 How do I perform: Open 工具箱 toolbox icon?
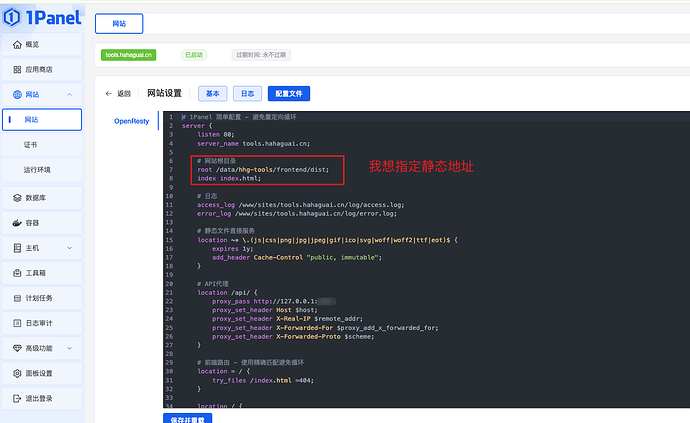pyautogui.click(x=17, y=273)
